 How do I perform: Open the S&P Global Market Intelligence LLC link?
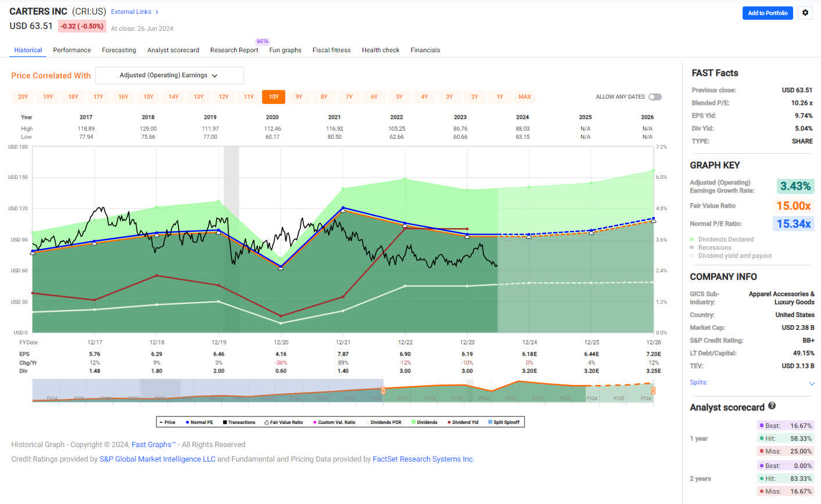(157, 459)
